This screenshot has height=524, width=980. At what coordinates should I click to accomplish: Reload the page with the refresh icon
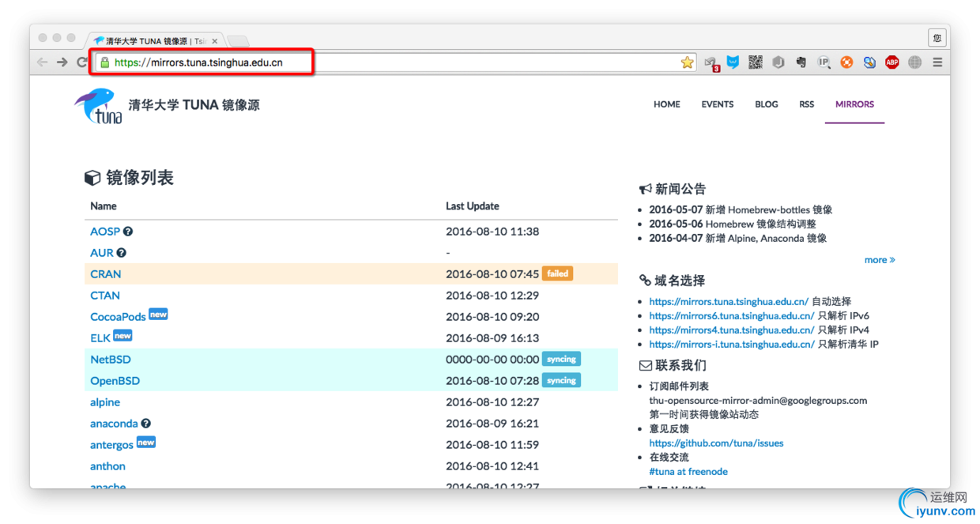(x=81, y=62)
